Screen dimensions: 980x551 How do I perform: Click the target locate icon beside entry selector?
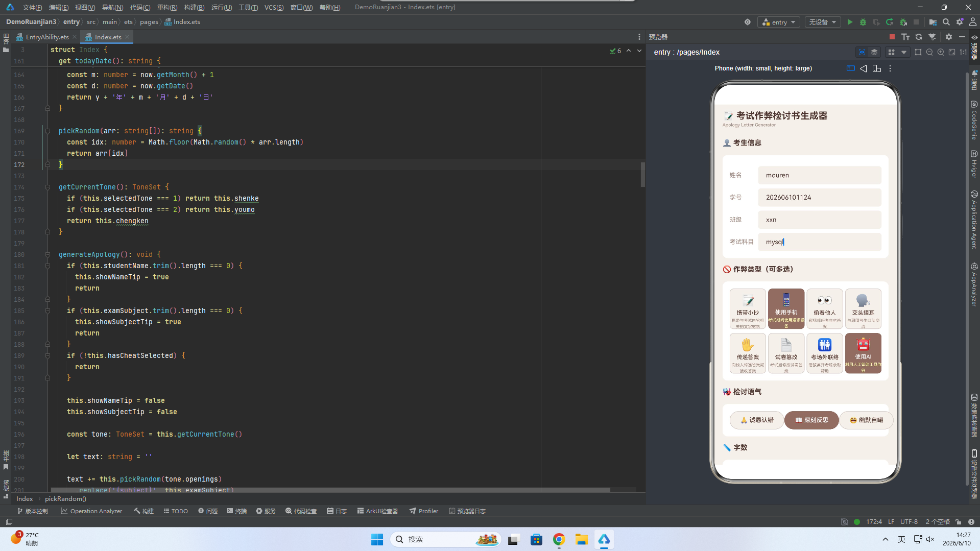coord(748,22)
